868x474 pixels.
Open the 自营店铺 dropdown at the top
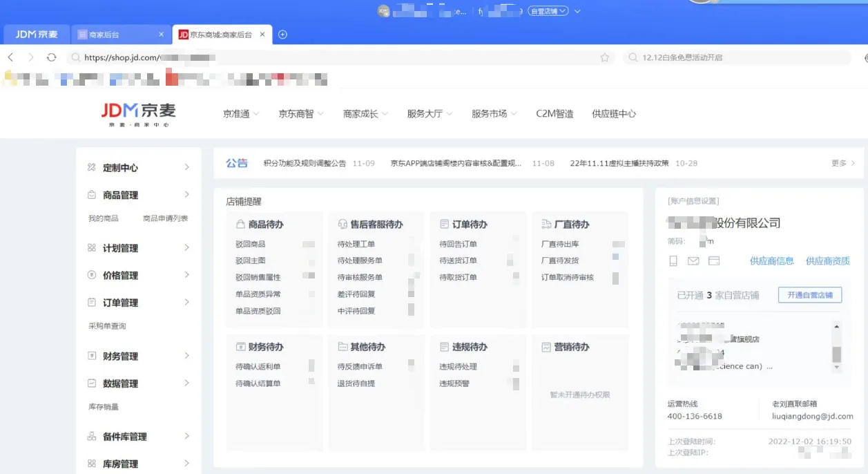point(549,10)
